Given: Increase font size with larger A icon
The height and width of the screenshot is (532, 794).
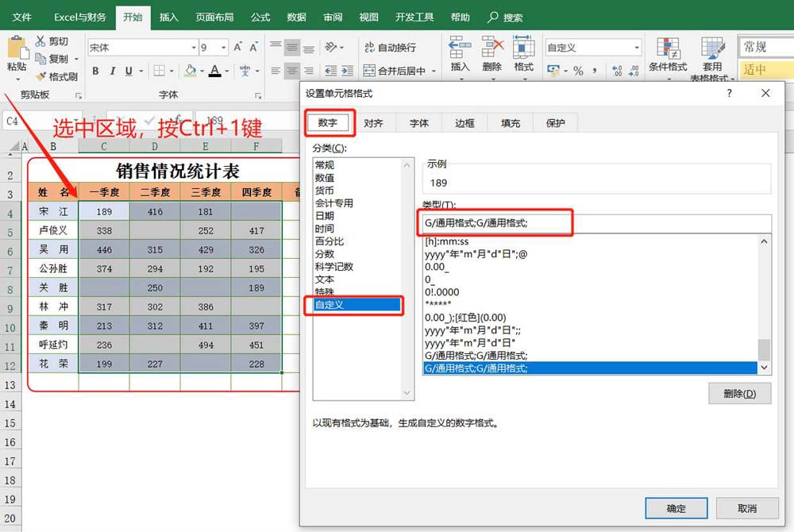Looking at the screenshot, I should click(x=237, y=47).
